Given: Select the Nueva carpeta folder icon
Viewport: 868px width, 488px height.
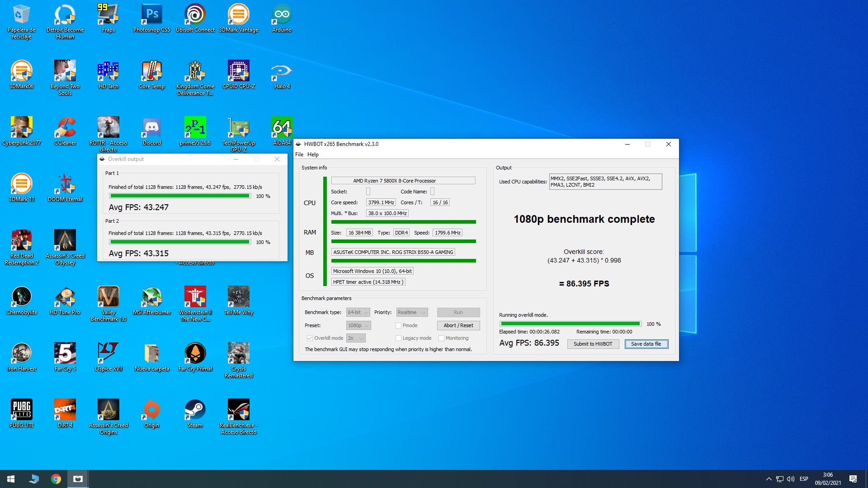Looking at the screenshot, I should [x=152, y=357].
